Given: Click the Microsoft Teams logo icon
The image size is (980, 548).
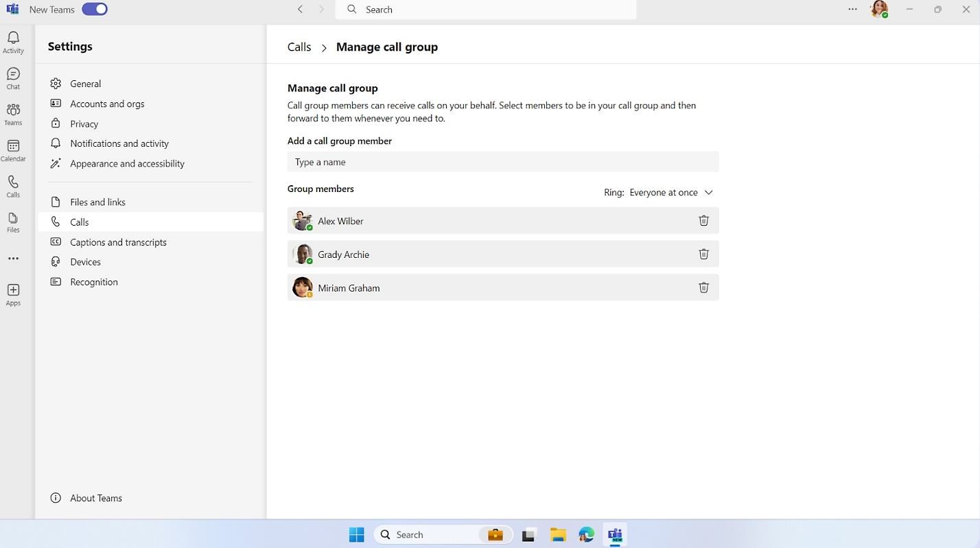Looking at the screenshot, I should tap(12, 10).
